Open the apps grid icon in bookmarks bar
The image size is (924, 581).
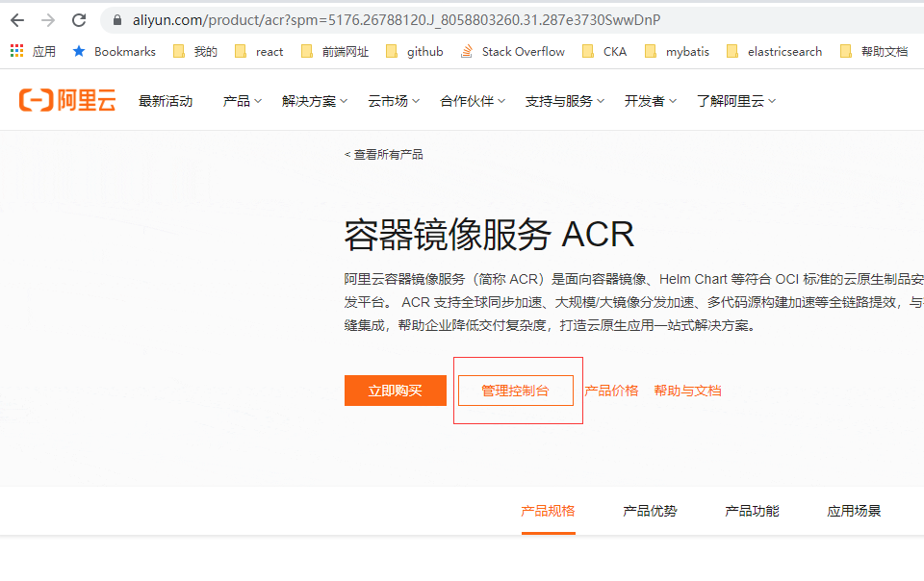pyautogui.click(x=16, y=51)
